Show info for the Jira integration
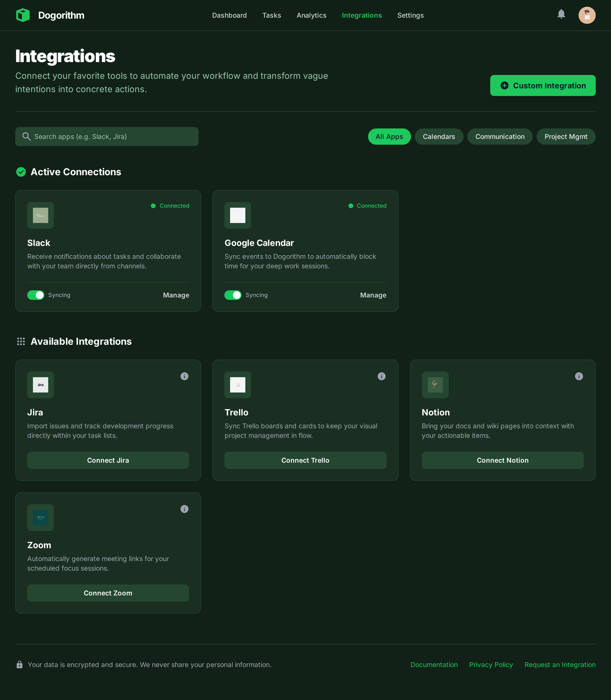This screenshot has width=611, height=700. (184, 376)
